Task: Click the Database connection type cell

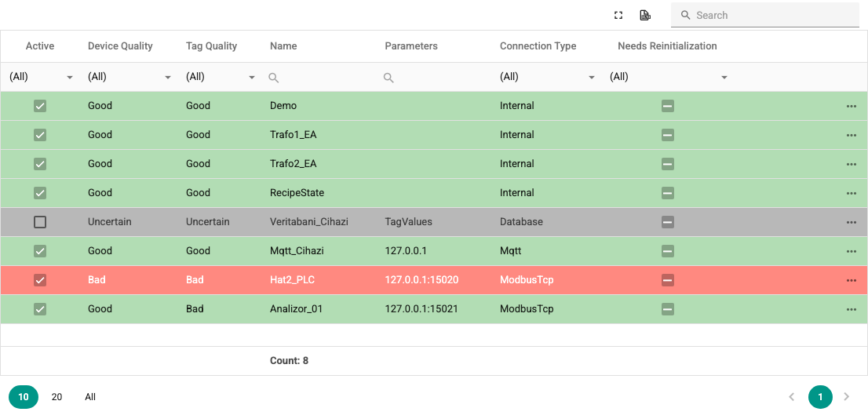Action: click(521, 222)
